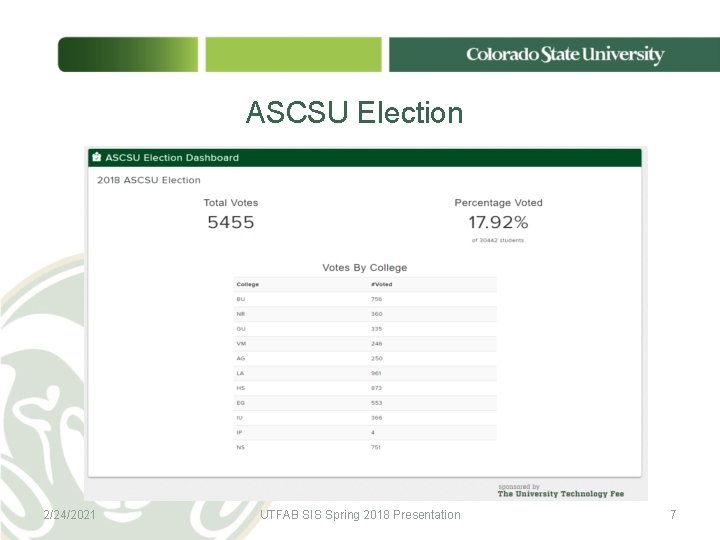
Task: Click the ASCSU Election Dashboard ballot icon
Action: point(96,157)
